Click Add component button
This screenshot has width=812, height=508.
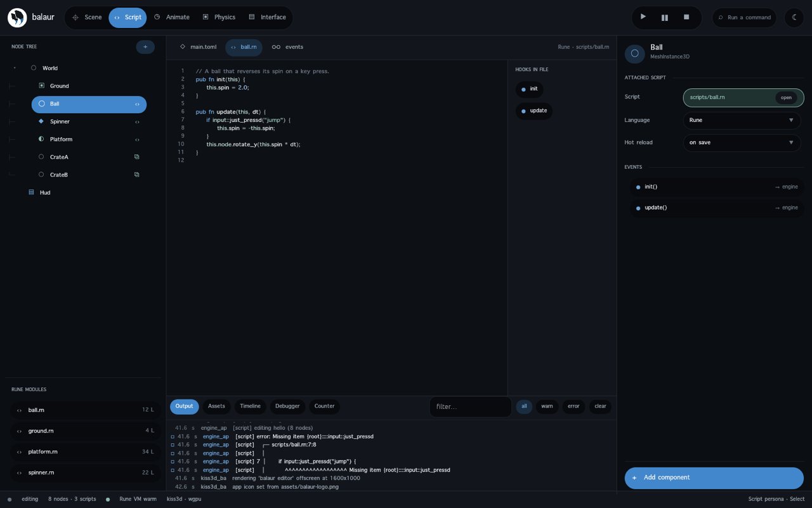point(714,478)
